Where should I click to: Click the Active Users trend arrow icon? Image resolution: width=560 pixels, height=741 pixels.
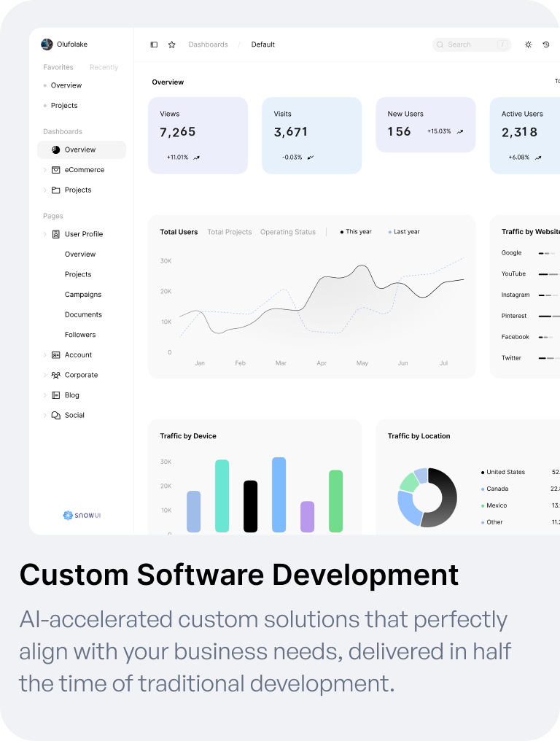click(x=538, y=158)
